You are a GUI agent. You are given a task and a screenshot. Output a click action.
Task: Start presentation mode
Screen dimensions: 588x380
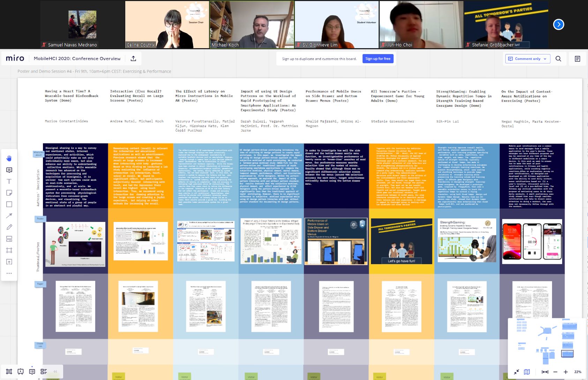21,372
